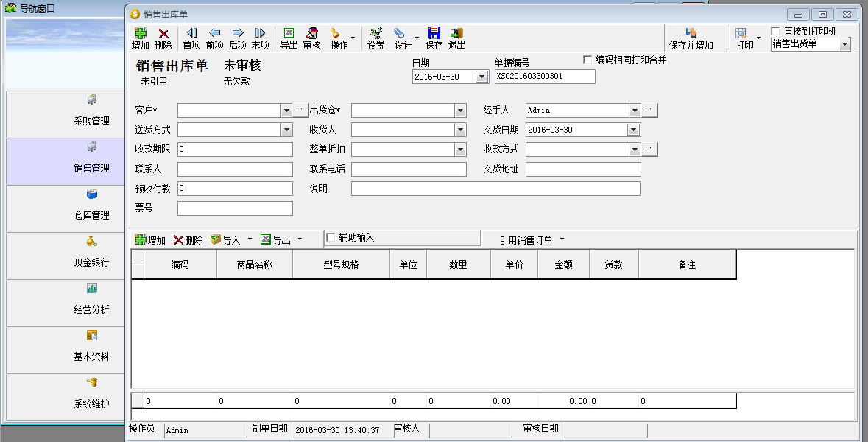Open 仓库管理 in the navigation sidebar
The image size is (868, 442).
click(91, 208)
